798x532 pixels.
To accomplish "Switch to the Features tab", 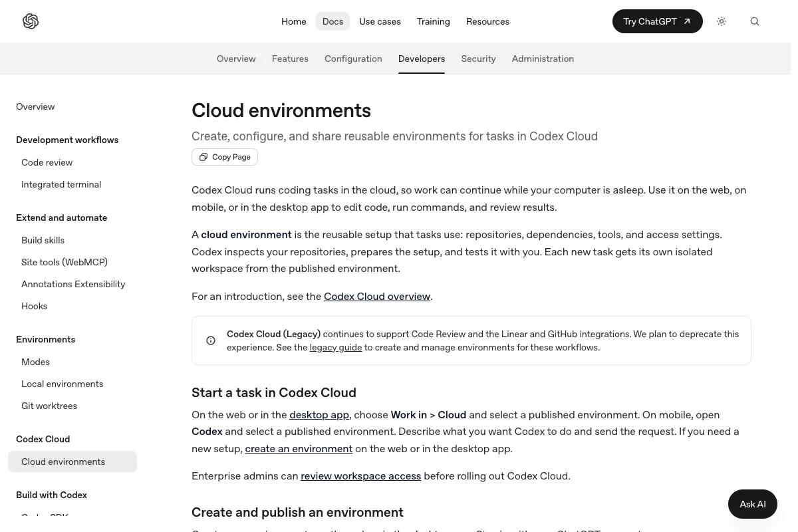I will (290, 59).
